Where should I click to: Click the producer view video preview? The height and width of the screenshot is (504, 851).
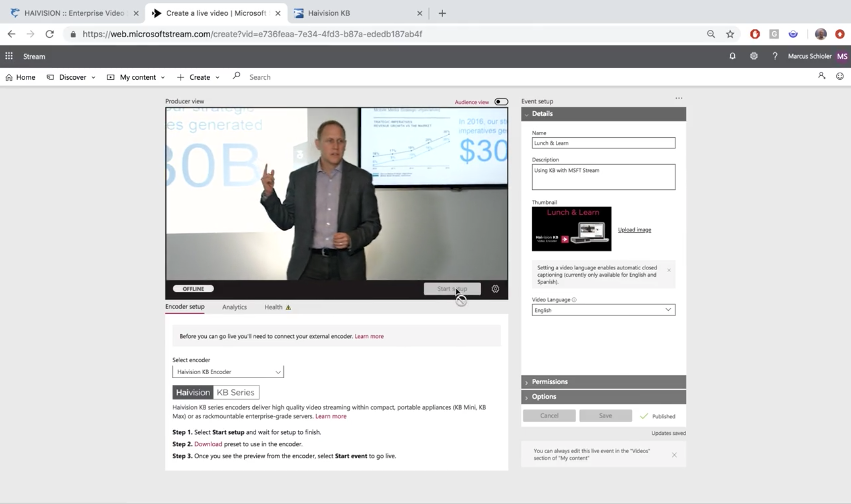tap(337, 194)
